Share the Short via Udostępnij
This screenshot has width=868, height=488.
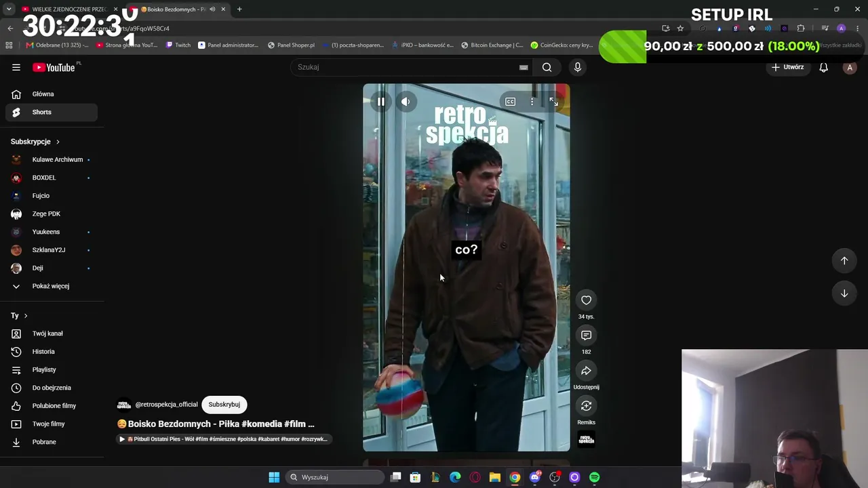pyautogui.click(x=587, y=371)
